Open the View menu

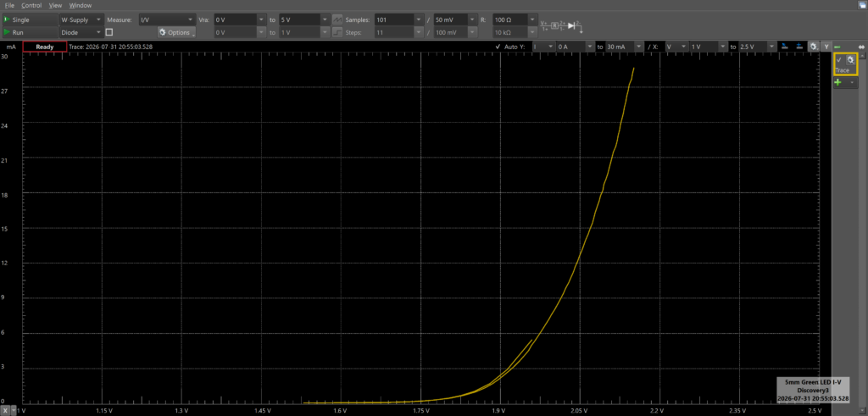55,5
